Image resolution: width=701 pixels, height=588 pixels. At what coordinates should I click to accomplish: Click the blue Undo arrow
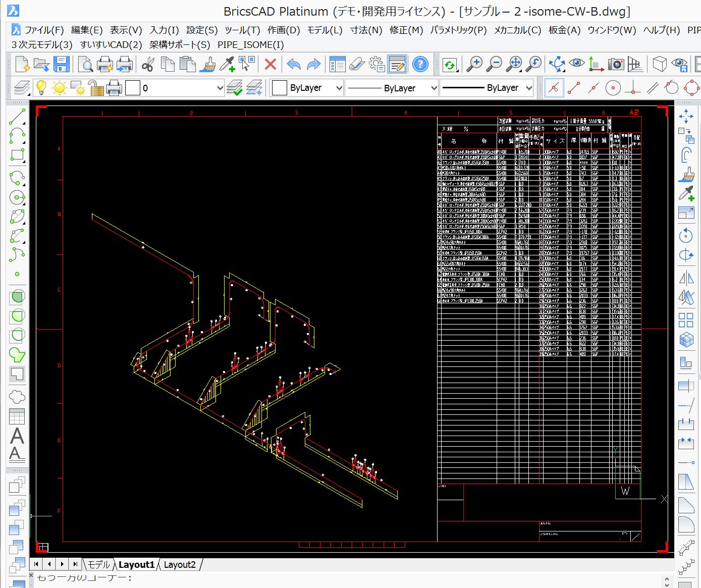[x=293, y=64]
